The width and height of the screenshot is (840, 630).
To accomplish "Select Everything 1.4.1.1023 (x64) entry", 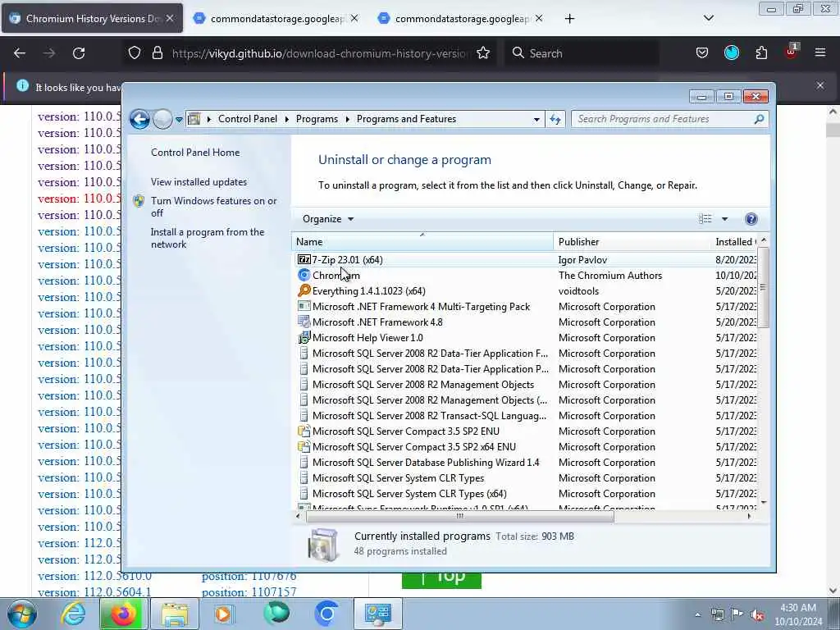I will click(361, 291).
